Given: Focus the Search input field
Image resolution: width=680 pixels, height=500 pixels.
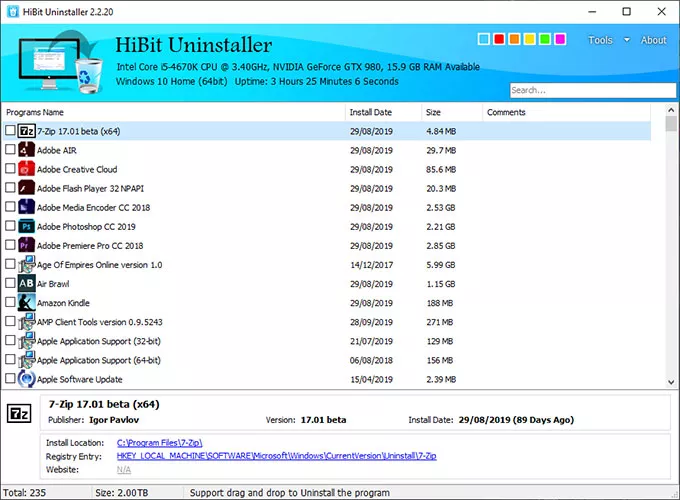Looking at the screenshot, I should [x=592, y=90].
